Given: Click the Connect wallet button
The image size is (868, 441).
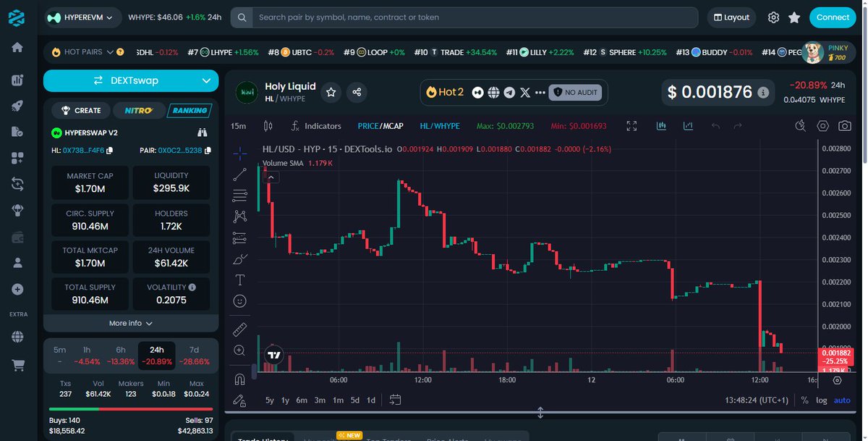Looking at the screenshot, I should (x=833, y=17).
